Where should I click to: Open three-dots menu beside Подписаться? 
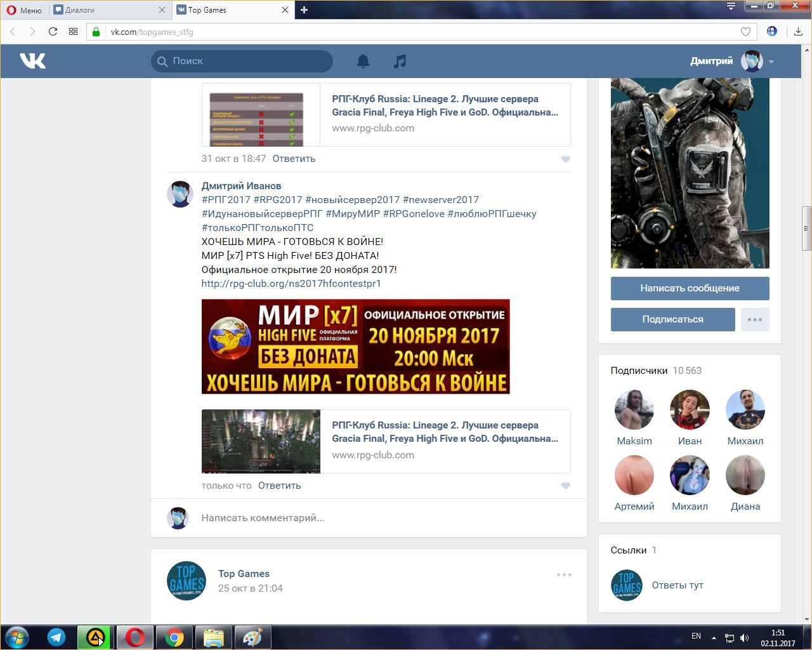755,319
